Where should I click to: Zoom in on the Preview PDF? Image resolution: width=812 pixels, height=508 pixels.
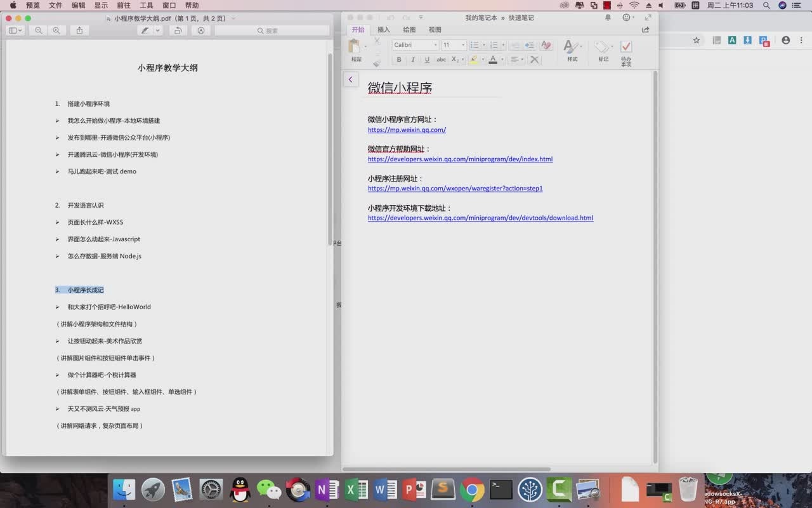pyautogui.click(x=57, y=30)
